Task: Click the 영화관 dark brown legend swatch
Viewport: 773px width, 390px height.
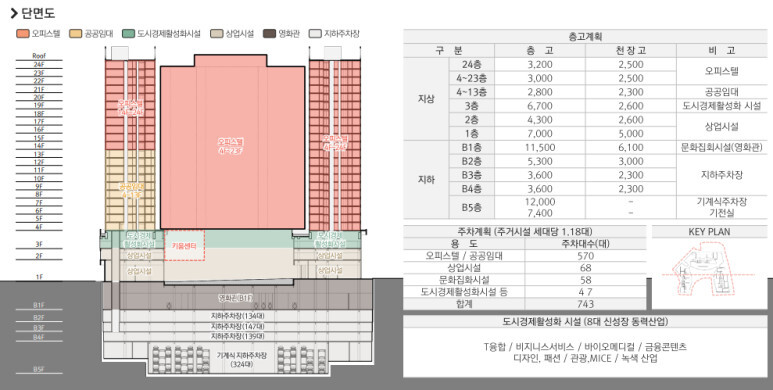Action: [269, 34]
